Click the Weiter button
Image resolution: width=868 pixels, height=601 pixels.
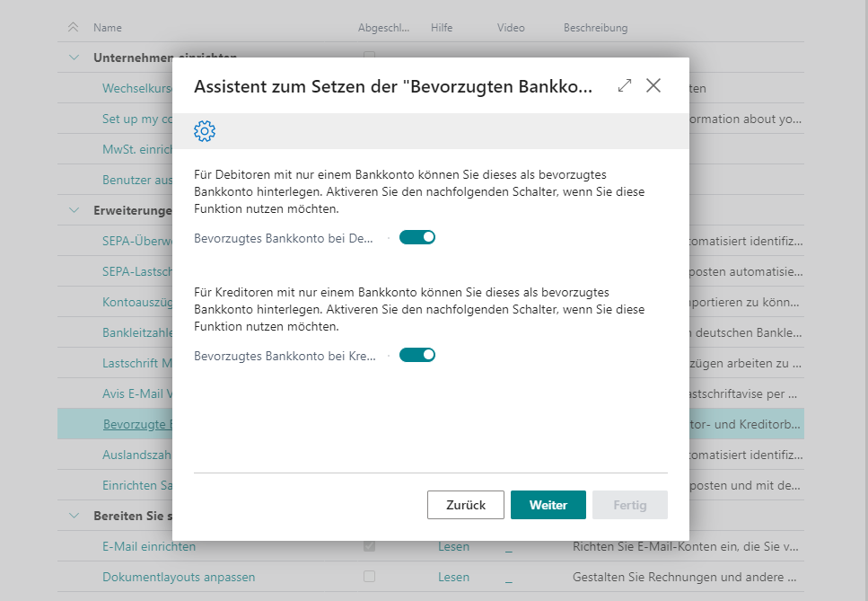tap(548, 505)
